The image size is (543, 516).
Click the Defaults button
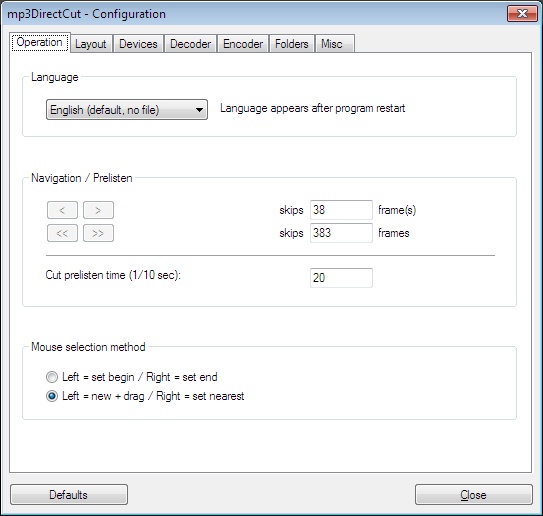69,495
